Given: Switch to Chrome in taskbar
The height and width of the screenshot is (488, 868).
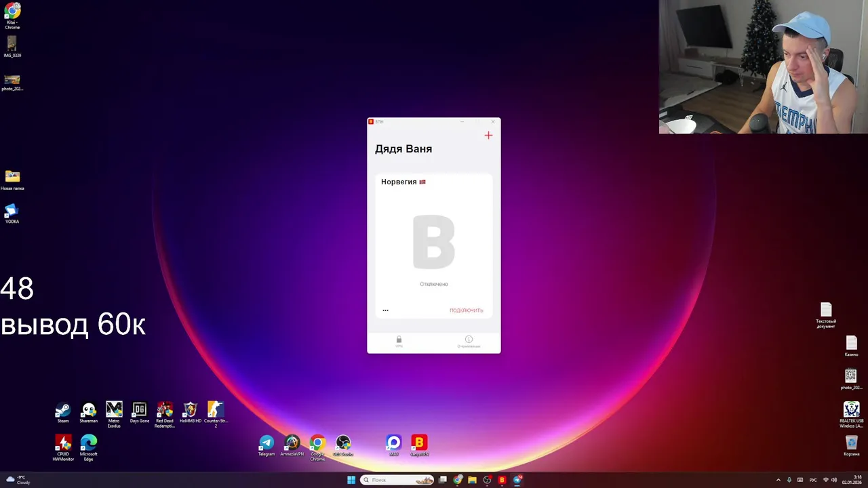Looking at the screenshot, I should point(458,480).
